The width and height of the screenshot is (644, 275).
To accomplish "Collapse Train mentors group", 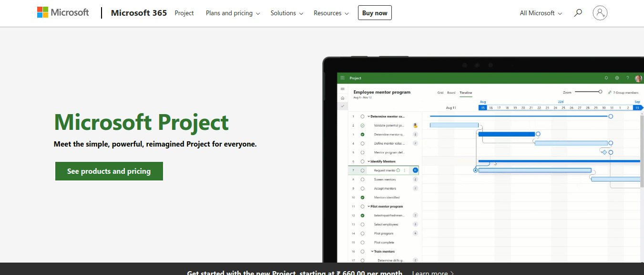I will pos(372,252).
